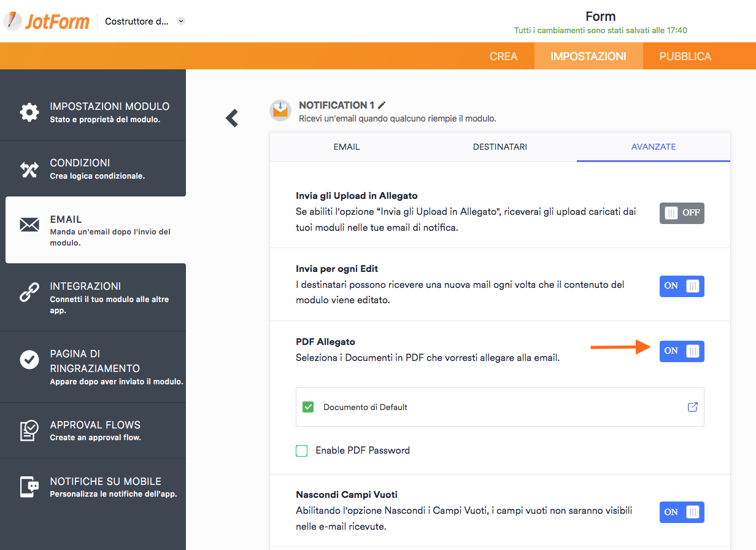This screenshot has height=550, width=756.
Task: Click the Notifiche su Mobile phone icon
Action: click(29, 487)
